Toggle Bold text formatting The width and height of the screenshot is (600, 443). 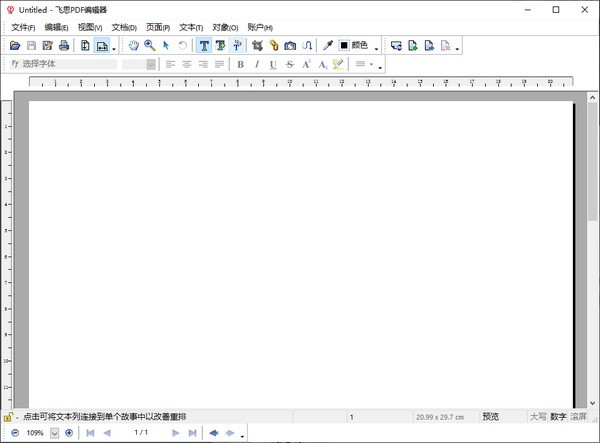[x=240, y=65]
